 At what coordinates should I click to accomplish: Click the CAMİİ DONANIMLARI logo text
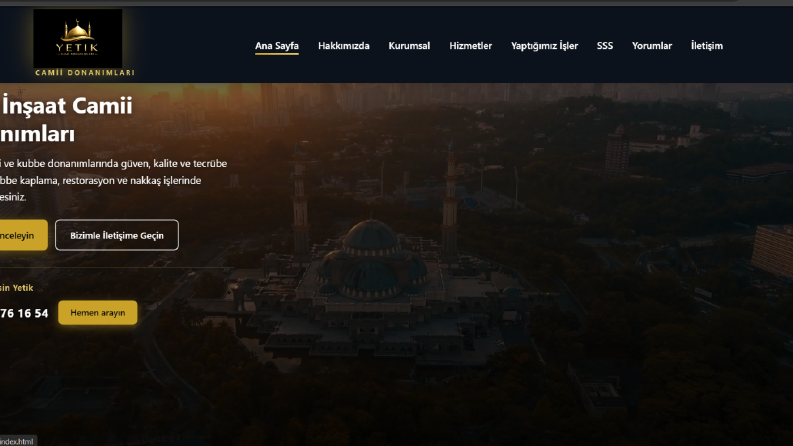click(84, 73)
